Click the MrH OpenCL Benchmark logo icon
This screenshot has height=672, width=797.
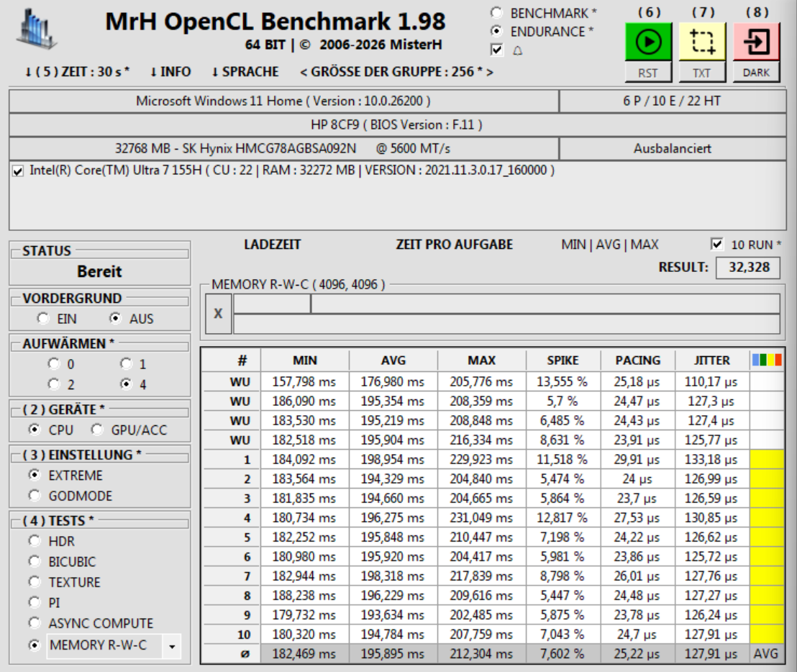[37, 29]
